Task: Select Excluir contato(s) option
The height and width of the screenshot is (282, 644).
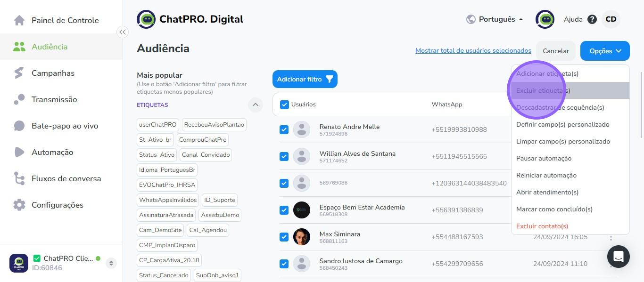Action: point(570,226)
